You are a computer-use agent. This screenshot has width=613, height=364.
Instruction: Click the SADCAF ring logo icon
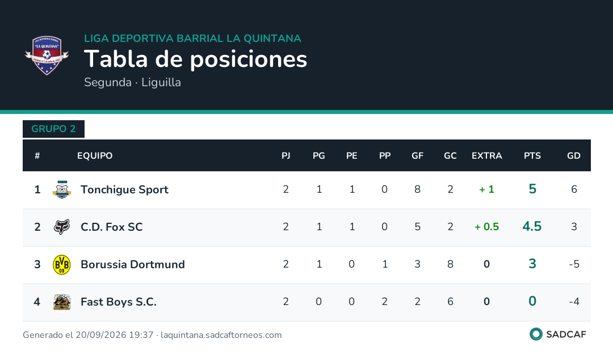536,335
